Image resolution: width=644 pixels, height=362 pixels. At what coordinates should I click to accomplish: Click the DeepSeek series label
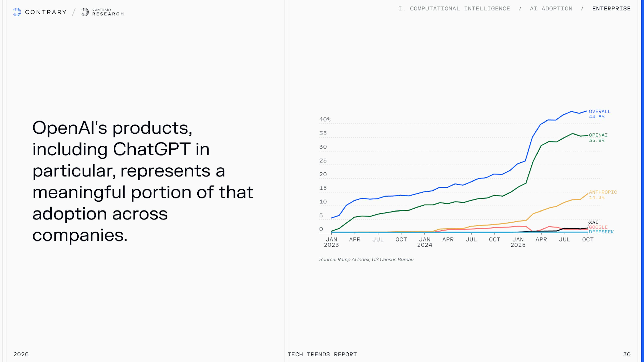[x=601, y=232]
